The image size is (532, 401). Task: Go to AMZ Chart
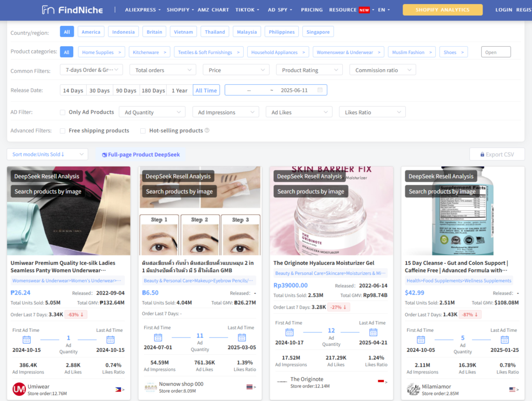coord(213,10)
